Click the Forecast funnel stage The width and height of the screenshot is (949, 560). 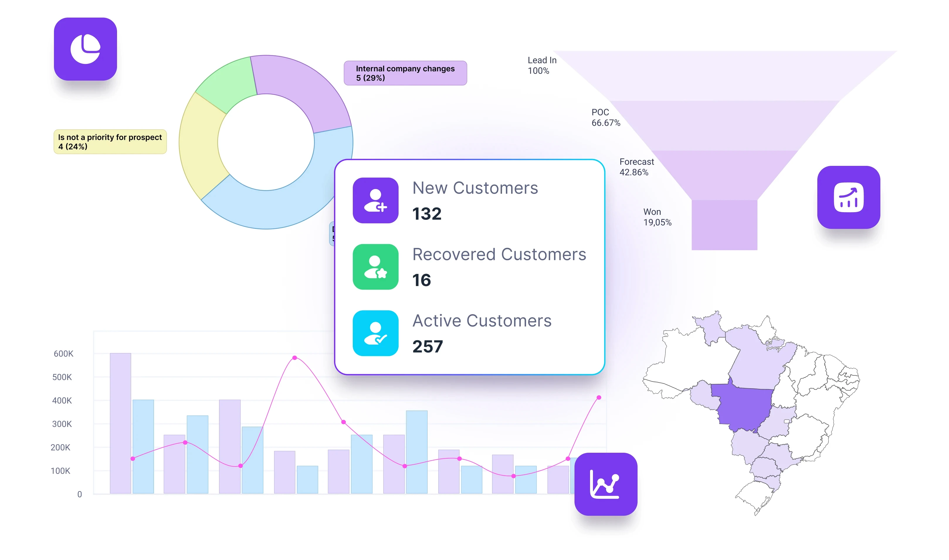tap(724, 176)
